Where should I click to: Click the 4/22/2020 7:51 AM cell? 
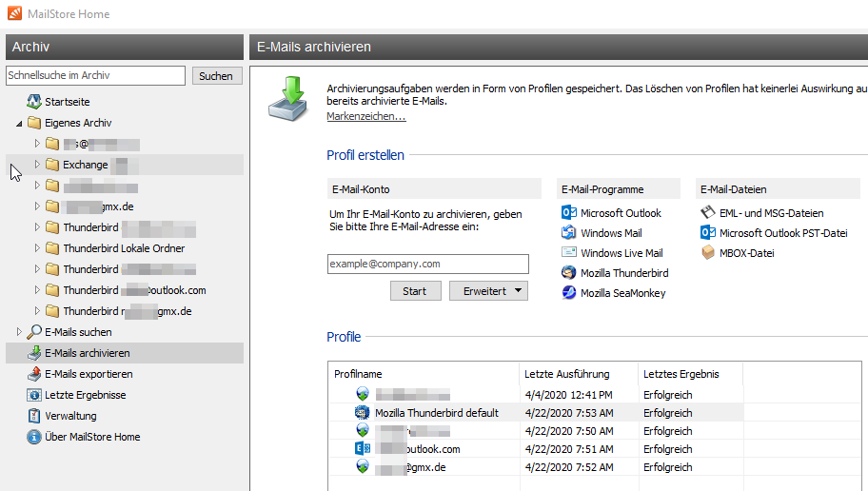point(569,449)
